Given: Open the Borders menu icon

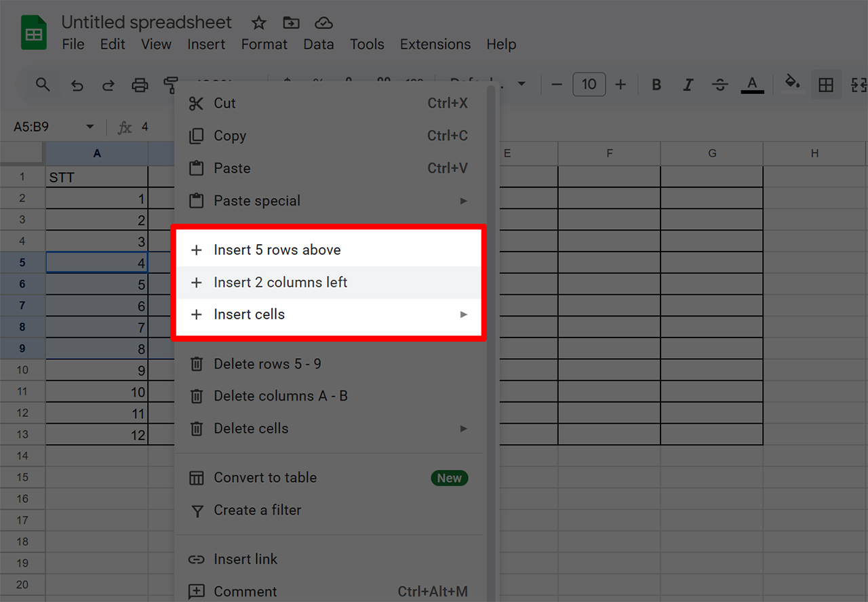Looking at the screenshot, I should pos(826,84).
